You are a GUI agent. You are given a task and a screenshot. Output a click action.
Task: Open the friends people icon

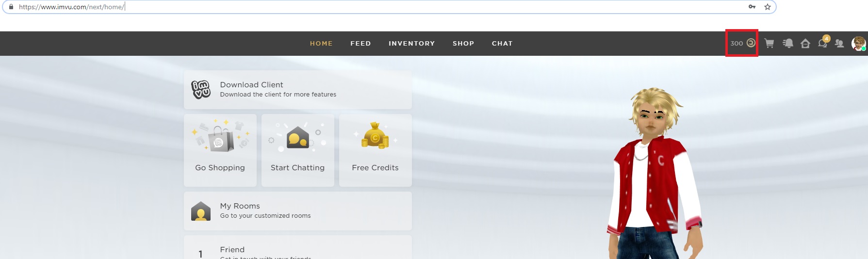click(839, 43)
